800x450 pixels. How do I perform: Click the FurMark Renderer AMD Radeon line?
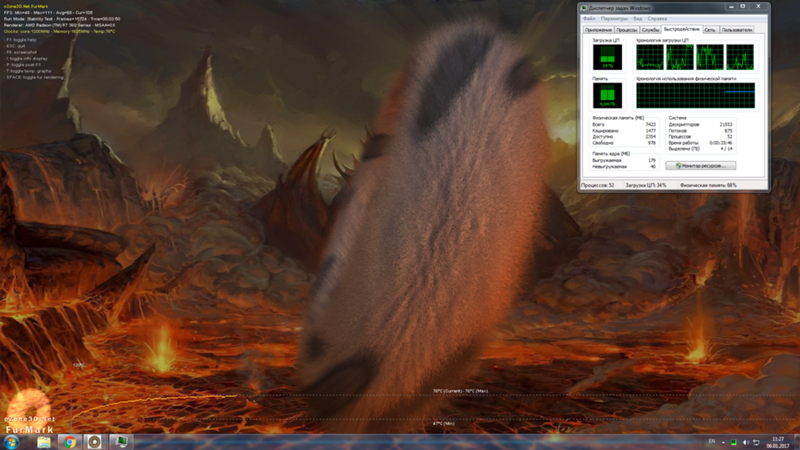point(59,25)
